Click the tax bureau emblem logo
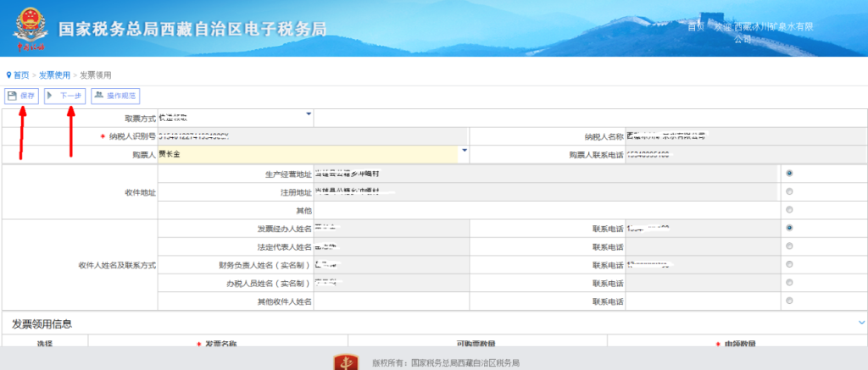This screenshot has height=370, width=868. pyautogui.click(x=31, y=27)
